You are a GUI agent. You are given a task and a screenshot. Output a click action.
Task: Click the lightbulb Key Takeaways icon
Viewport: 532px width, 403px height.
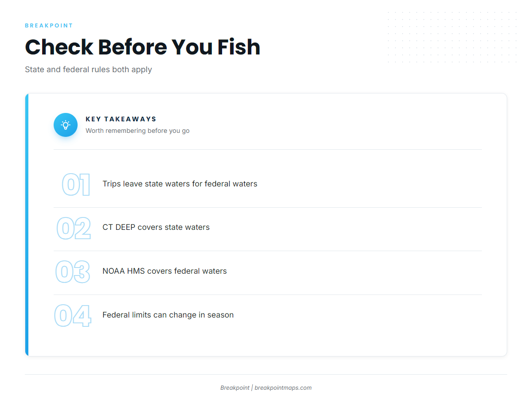(x=66, y=125)
